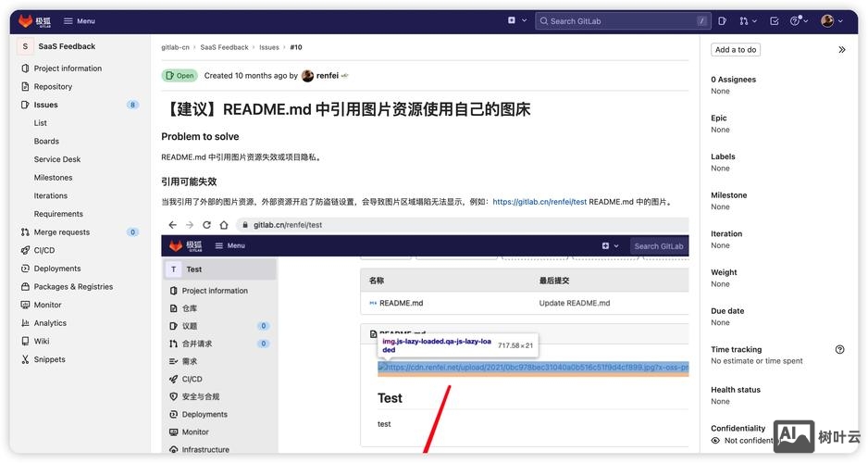The height and width of the screenshot is (463, 868).
Task: Open the top bar Menu button
Action: point(80,21)
